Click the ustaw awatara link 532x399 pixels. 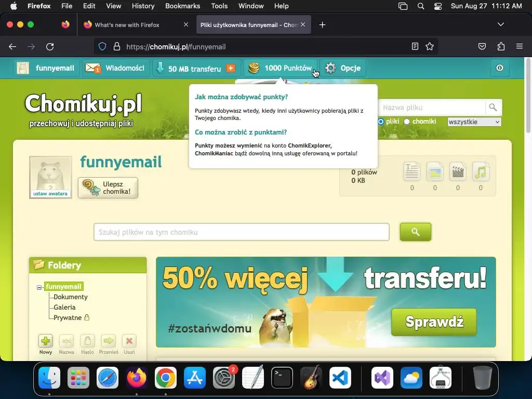tap(50, 194)
